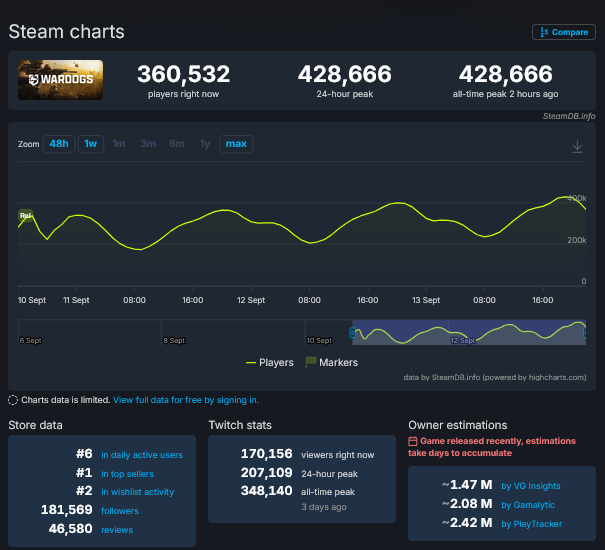The height and width of the screenshot is (550, 605).
Task: Click the ~1.47 M owner estimate
Action: [x=467, y=485]
